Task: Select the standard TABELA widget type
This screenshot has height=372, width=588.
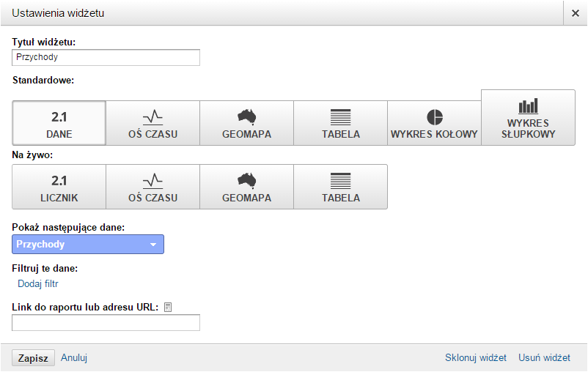Action: pos(340,123)
